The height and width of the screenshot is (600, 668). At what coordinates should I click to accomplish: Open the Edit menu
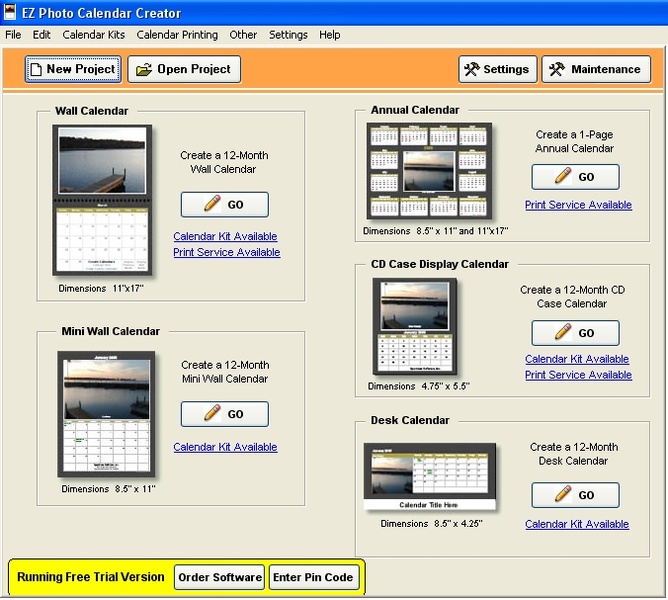(41, 35)
